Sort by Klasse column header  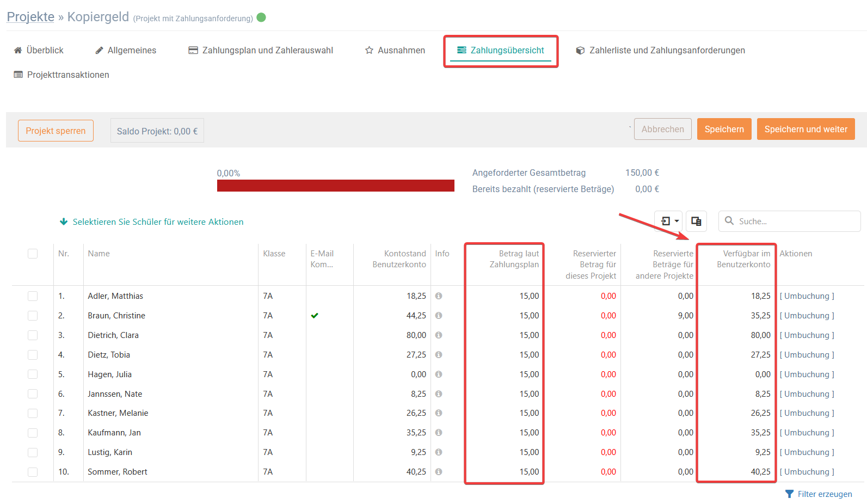click(274, 254)
